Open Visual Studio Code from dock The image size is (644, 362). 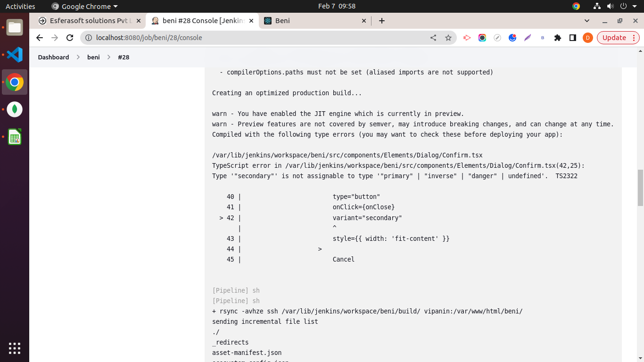click(15, 55)
